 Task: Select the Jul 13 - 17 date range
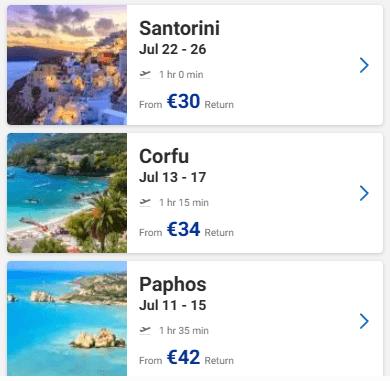(x=173, y=177)
